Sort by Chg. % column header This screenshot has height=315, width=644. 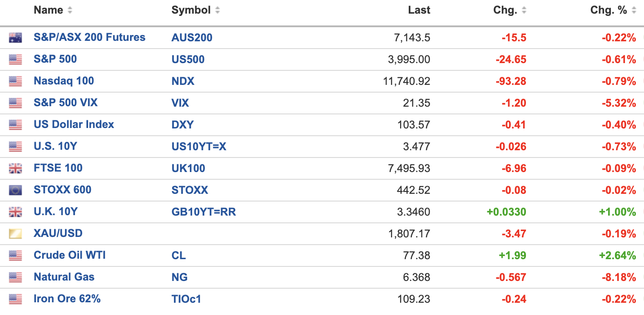click(609, 10)
